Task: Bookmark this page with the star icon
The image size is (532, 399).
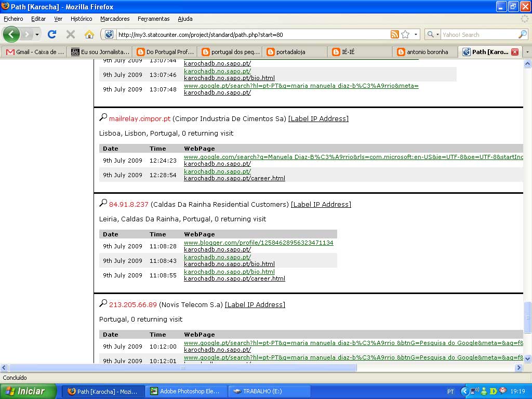Action: pyautogui.click(x=405, y=34)
